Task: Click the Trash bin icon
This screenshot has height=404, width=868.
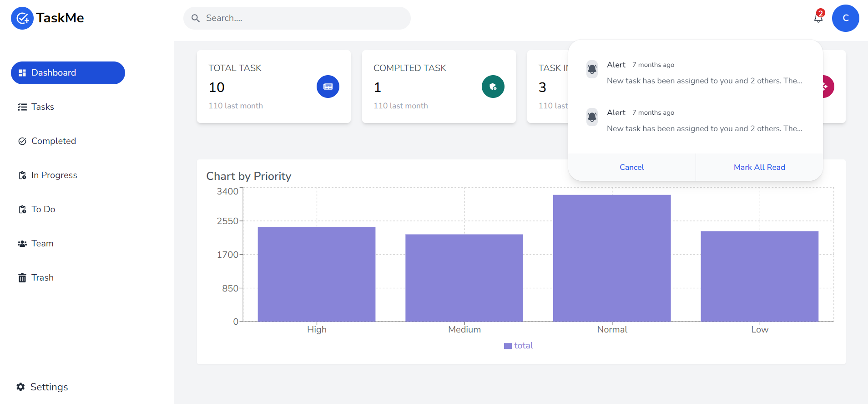Action: pos(22,278)
